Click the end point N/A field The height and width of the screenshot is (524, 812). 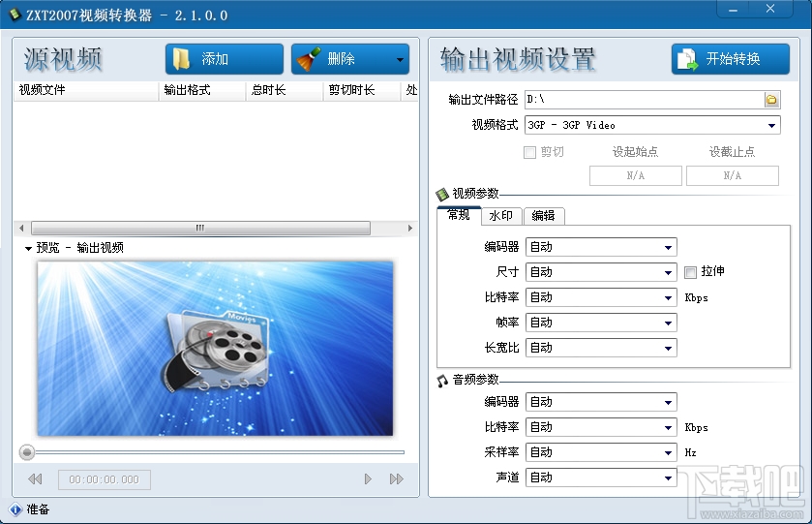tap(733, 175)
